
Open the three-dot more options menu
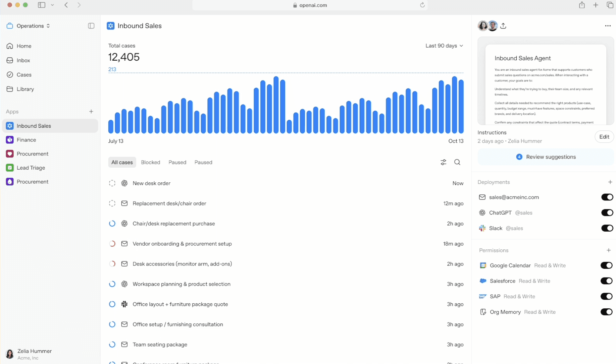click(x=608, y=26)
